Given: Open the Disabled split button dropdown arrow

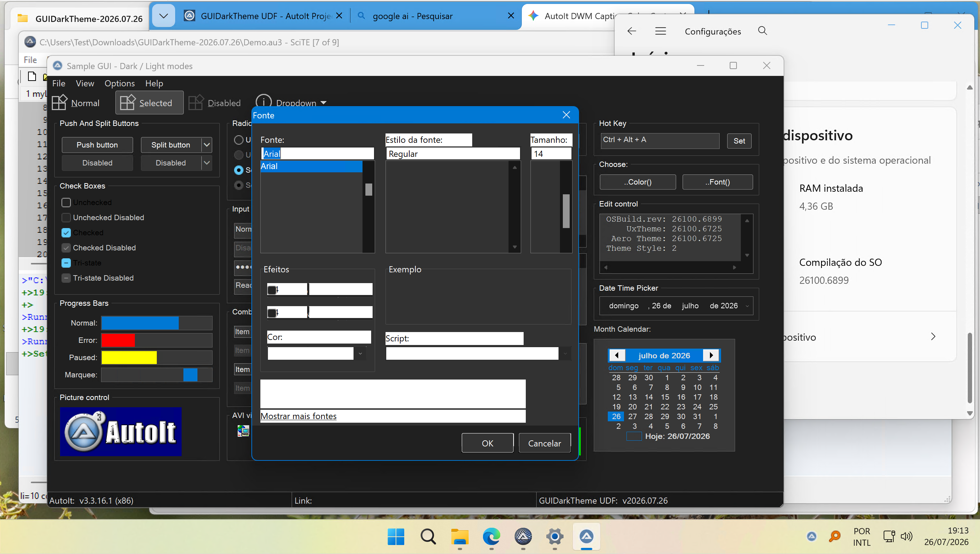Looking at the screenshot, I should pos(206,163).
